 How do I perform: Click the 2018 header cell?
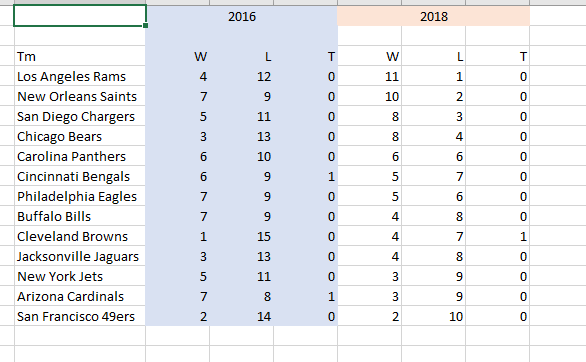[434, 16]
